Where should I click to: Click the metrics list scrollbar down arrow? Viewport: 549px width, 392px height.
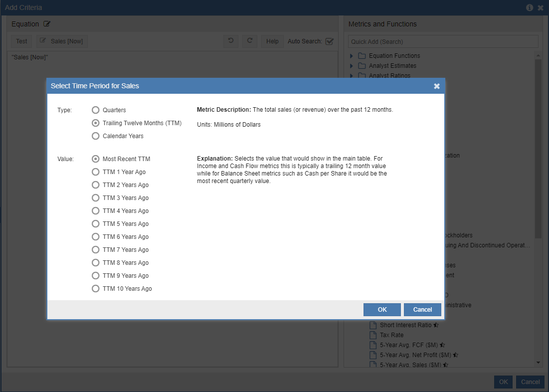click(x=539, y=363)
